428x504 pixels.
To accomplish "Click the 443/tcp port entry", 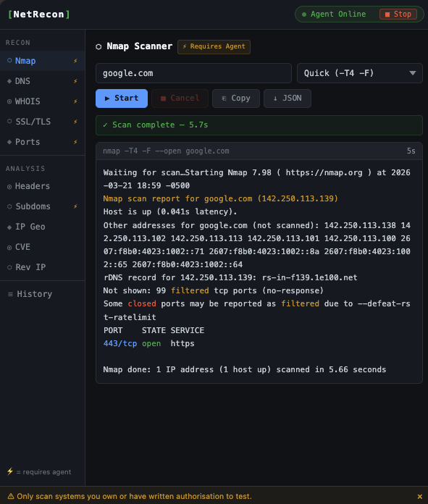I will click(x=120, y=344).
